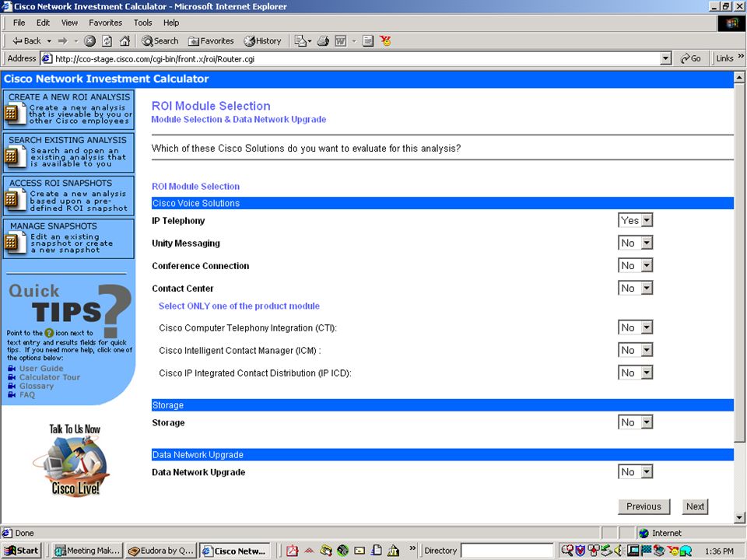747x560 pixels.
Task: Click the Directory input field in taskbar
Action: [x=507, y=551]
